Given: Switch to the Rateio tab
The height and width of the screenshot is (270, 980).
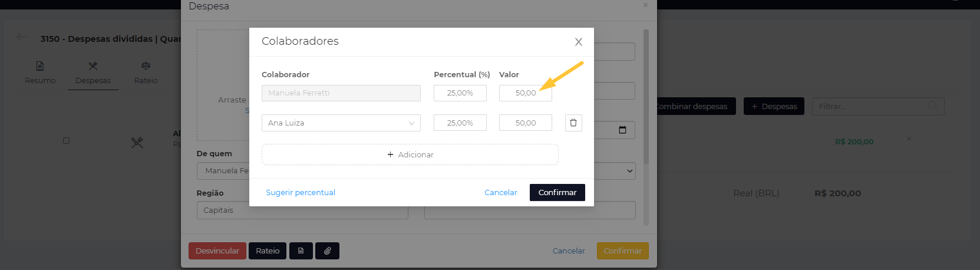Looking at the screenshot, I should point(146,73).
